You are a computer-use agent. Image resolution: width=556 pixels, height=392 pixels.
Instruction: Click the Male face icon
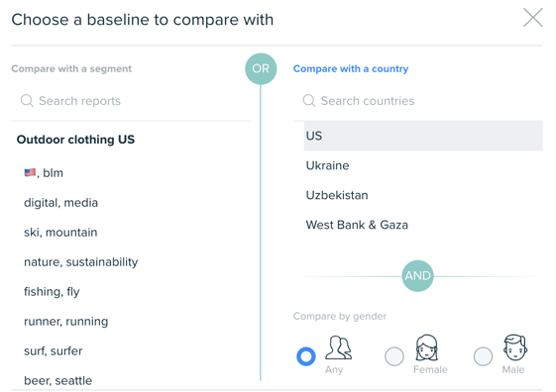pos(515,347)
